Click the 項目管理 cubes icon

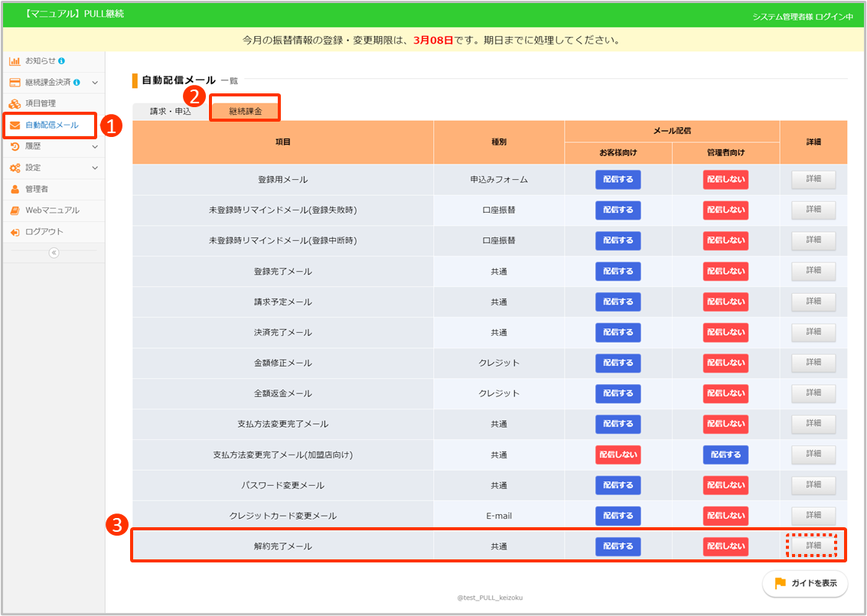coord(15,103)
